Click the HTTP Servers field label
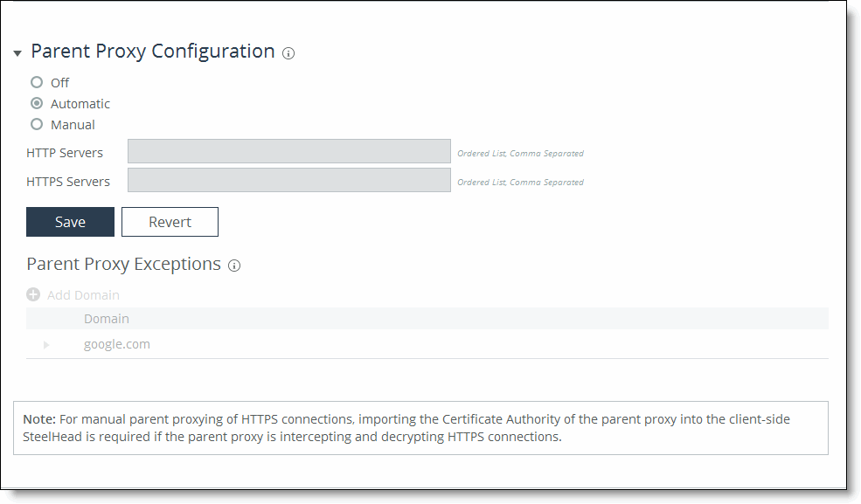Image resolution: width=861 pixels, height=504 pixels. 65,153
